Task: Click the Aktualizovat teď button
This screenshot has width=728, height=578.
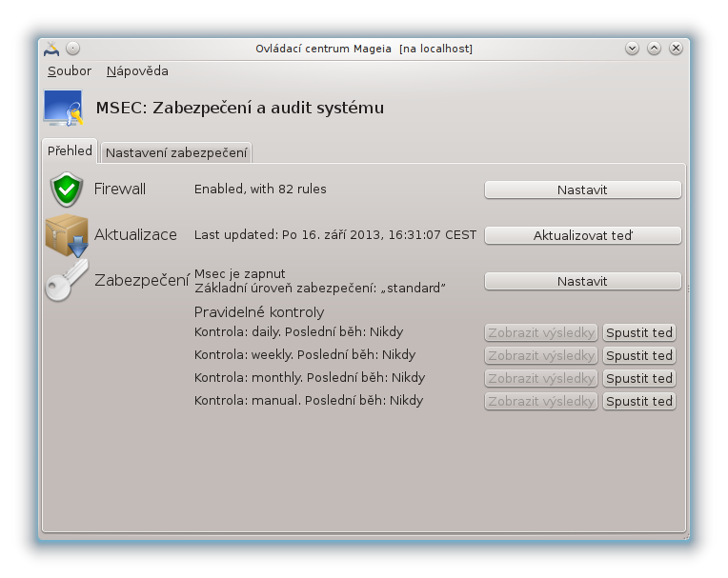Action: click(582, 235)
